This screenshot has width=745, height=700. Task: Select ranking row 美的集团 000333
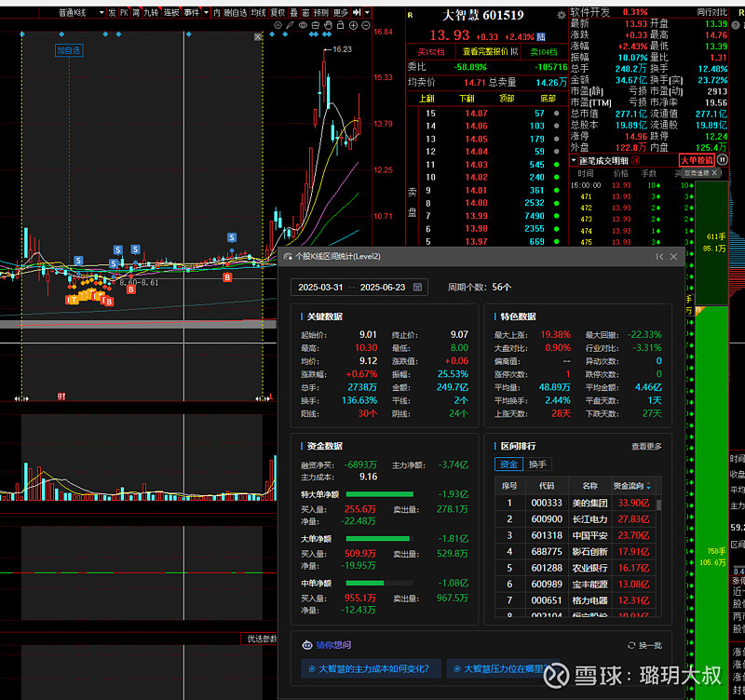point(575,503)
